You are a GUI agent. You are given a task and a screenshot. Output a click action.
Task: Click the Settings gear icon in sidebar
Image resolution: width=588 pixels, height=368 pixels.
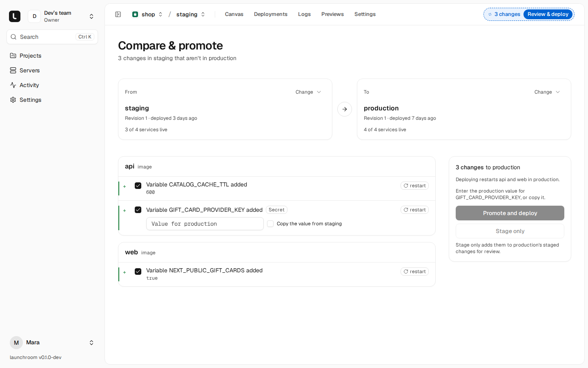point(13,100)
